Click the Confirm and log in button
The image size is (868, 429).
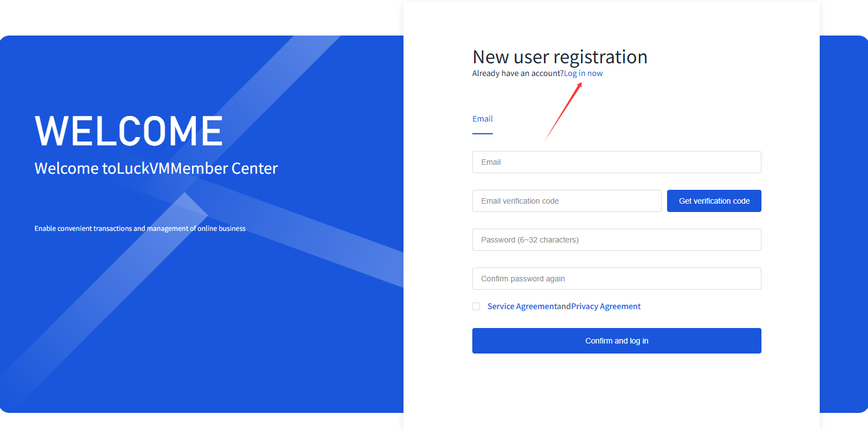click(617, 341)
